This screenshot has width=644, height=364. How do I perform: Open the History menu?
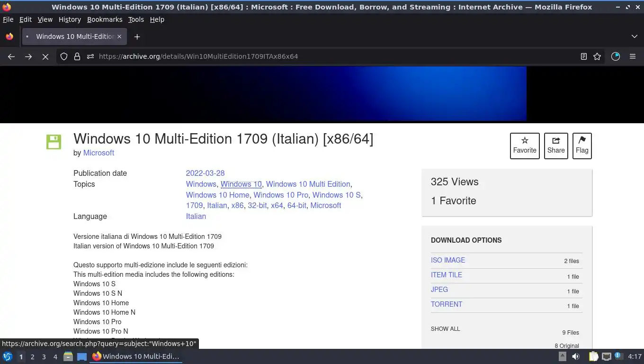[70, 19]
